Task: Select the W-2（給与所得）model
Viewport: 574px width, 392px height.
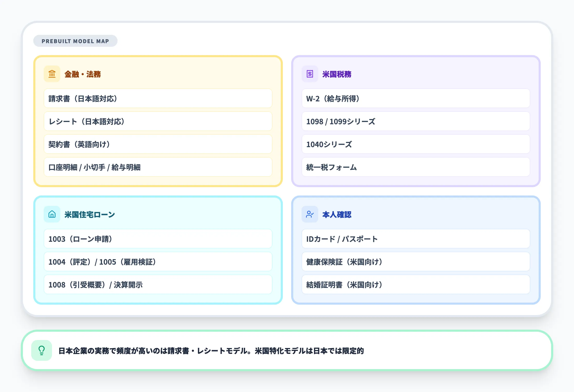Action: (x=416, y=99)
